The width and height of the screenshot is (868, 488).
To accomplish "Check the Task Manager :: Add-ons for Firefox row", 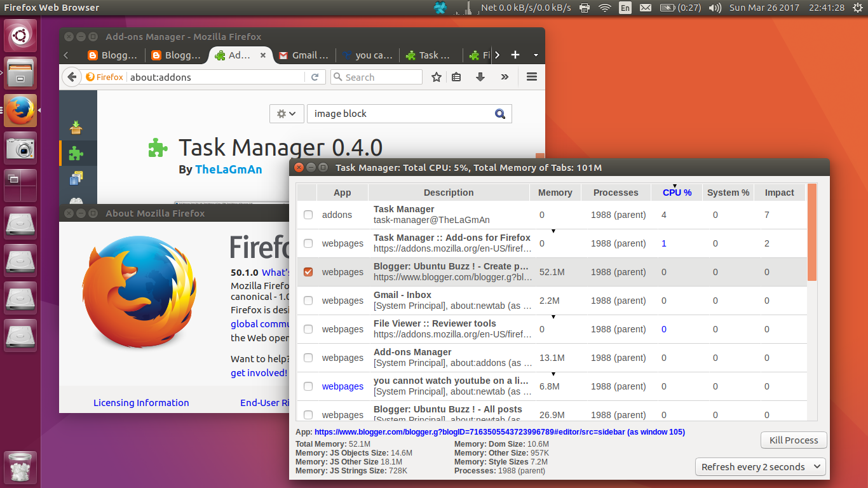I will coord(308,243).
